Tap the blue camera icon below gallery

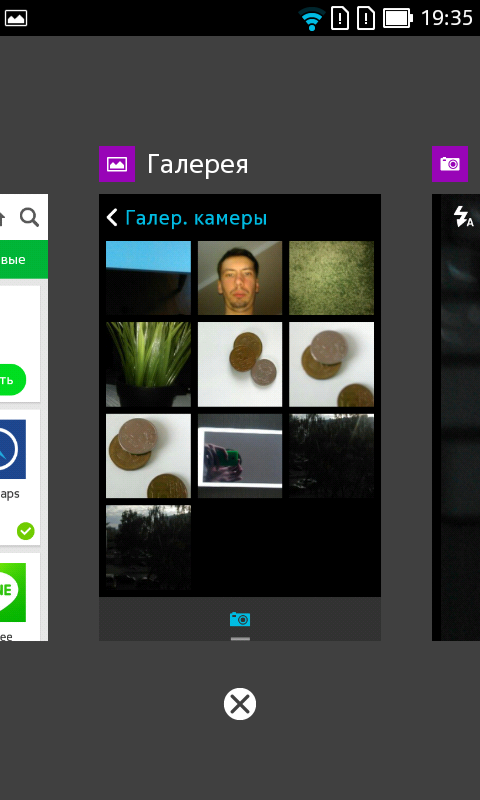tap(240, 619)
